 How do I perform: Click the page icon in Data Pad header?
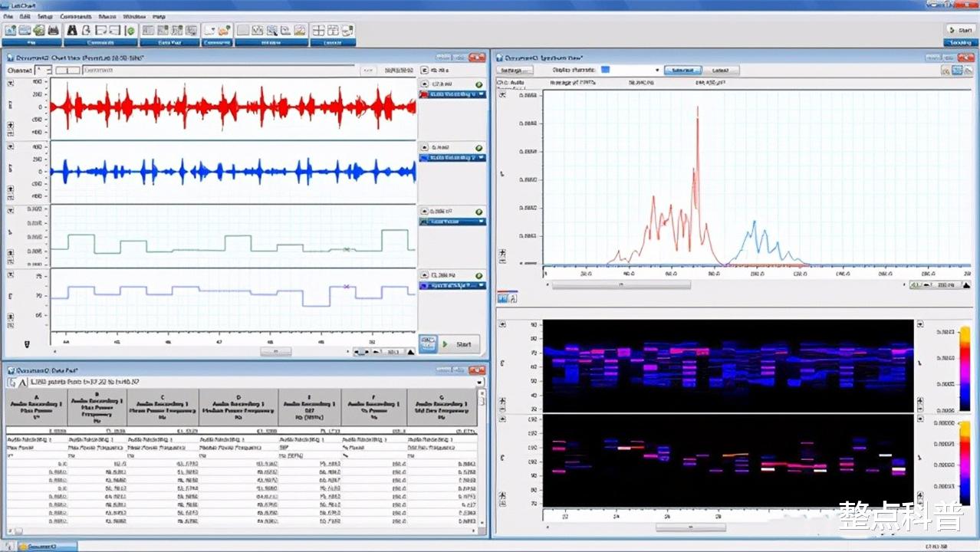[11, 381]
